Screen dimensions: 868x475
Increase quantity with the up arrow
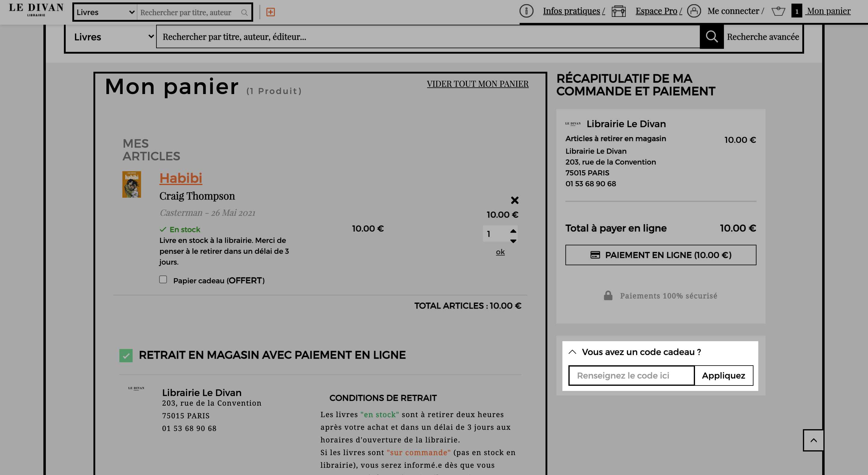tap(513, 231)
